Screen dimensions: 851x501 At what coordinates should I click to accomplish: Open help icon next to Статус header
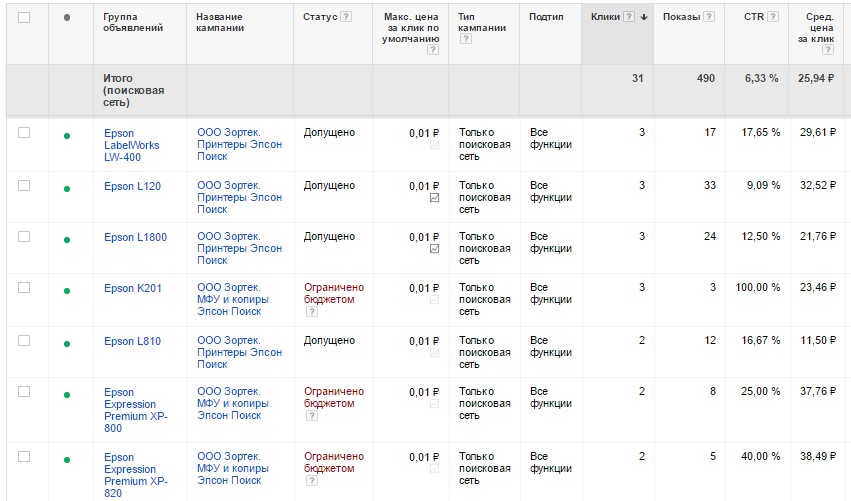click(x=346, y=17)
